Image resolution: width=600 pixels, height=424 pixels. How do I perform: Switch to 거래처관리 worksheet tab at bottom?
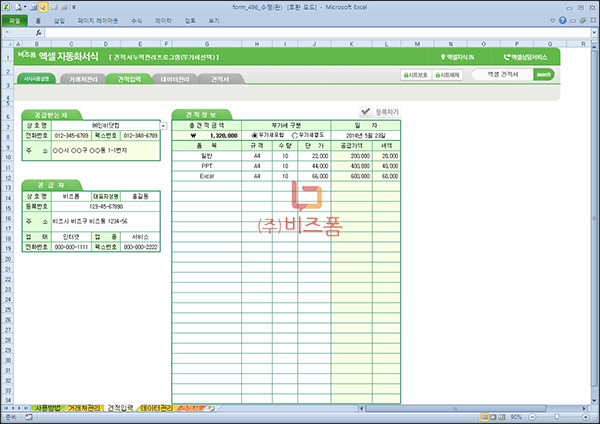click(x=84, y=408)
